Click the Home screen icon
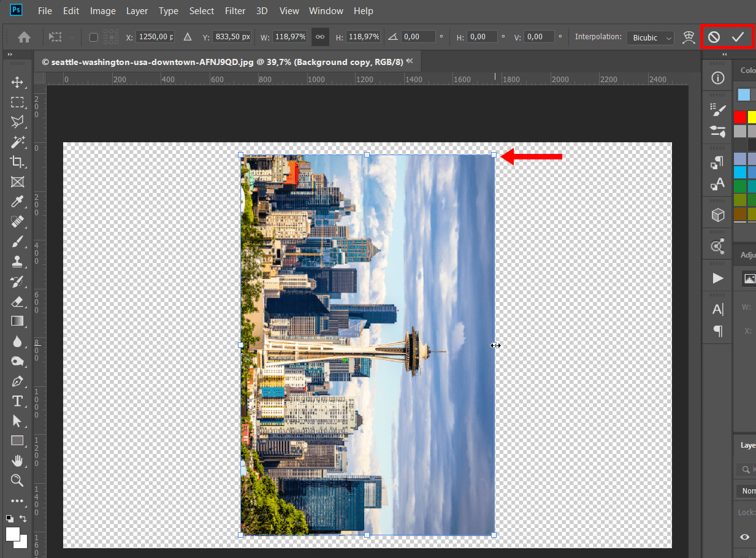756x558 pixels. pos(23,37)
